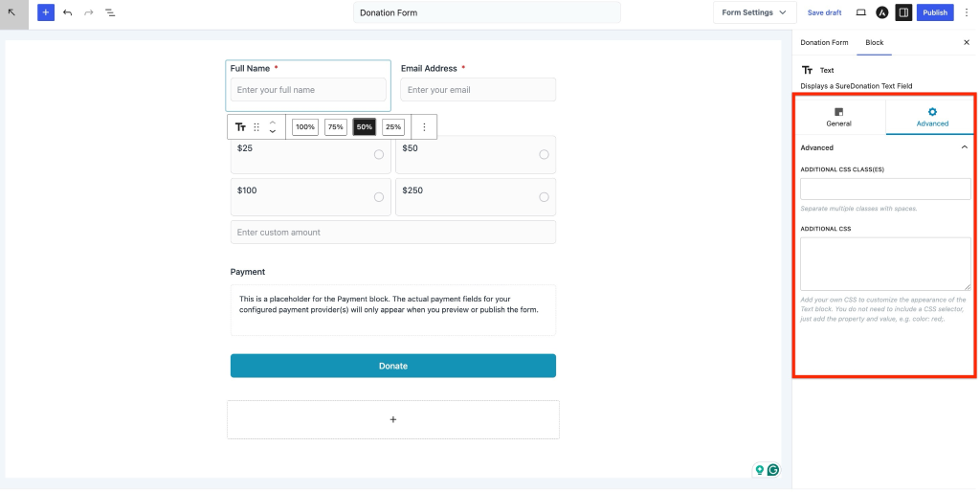Click the Email Address field label
The width and height of the screenshot is (980, 492).
[x=429, y=68]
